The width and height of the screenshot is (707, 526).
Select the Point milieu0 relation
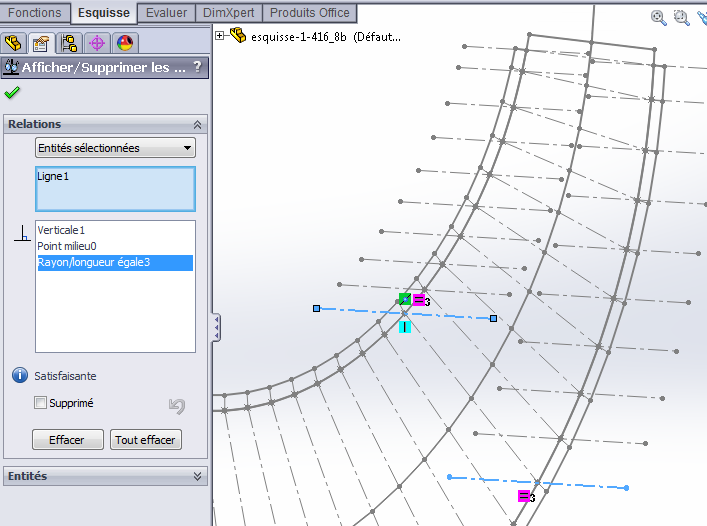[67, 246]
